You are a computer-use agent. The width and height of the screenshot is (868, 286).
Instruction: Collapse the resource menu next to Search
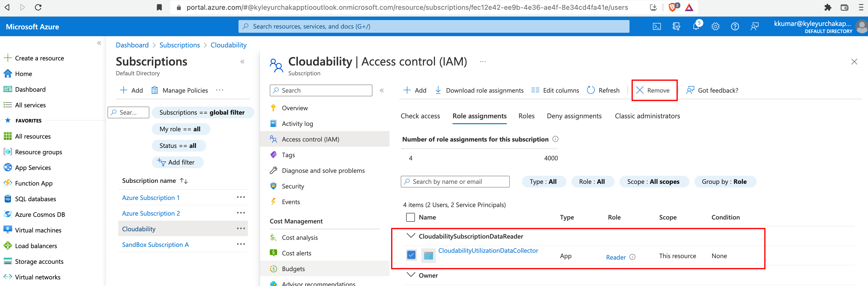[x=382, y=90]
